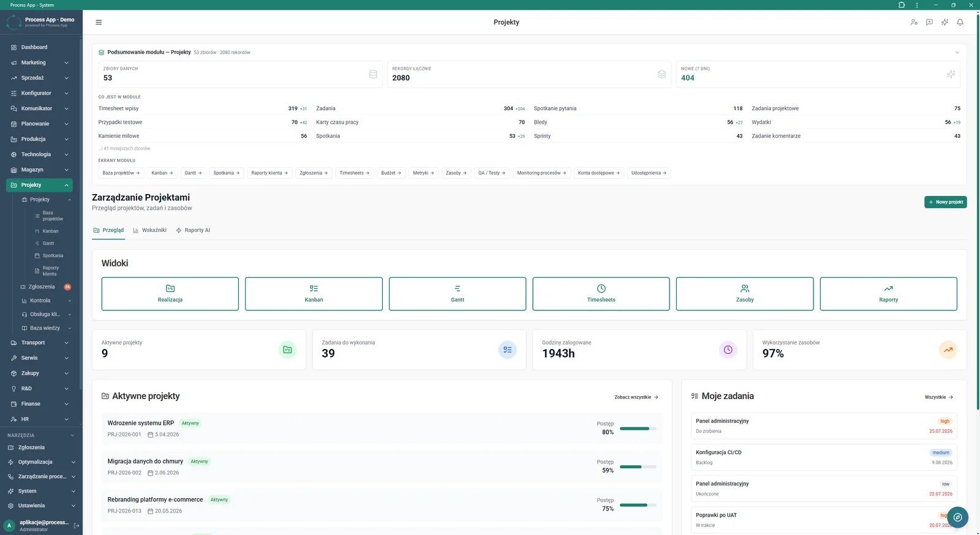
Task: Click the Rekordy łącznie layers icon
Action: pos(661,74)
